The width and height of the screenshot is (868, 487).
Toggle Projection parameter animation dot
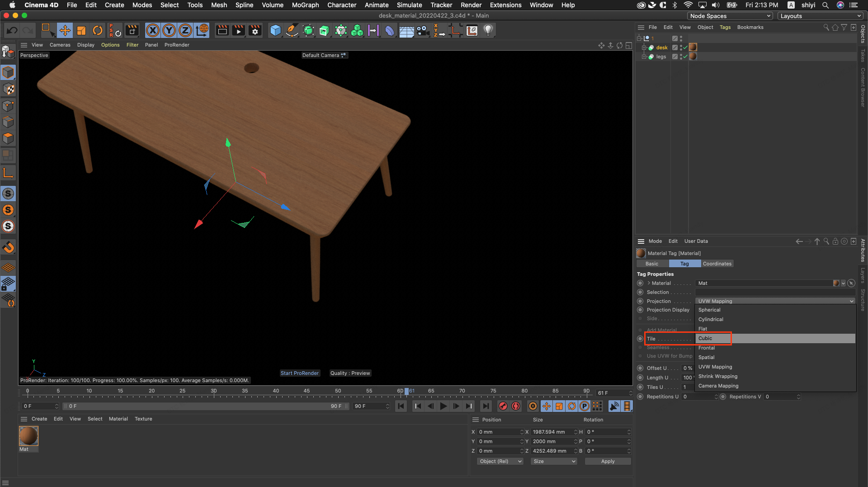(x=640, y=301)
